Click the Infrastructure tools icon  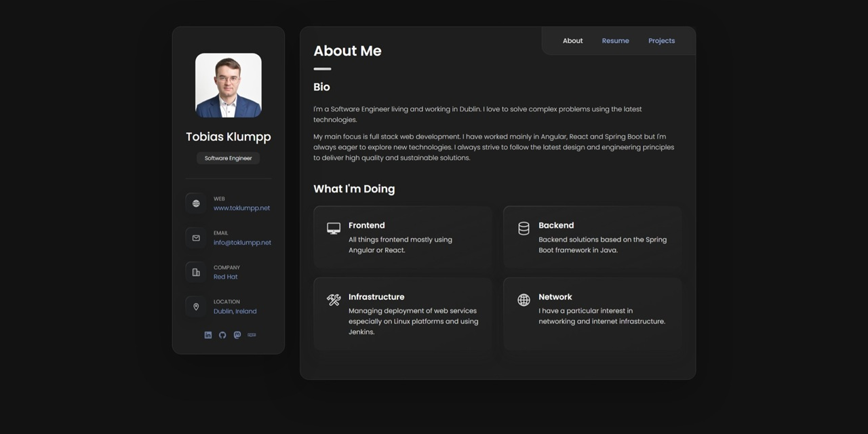pyautogui.click(x=333, y=300)
